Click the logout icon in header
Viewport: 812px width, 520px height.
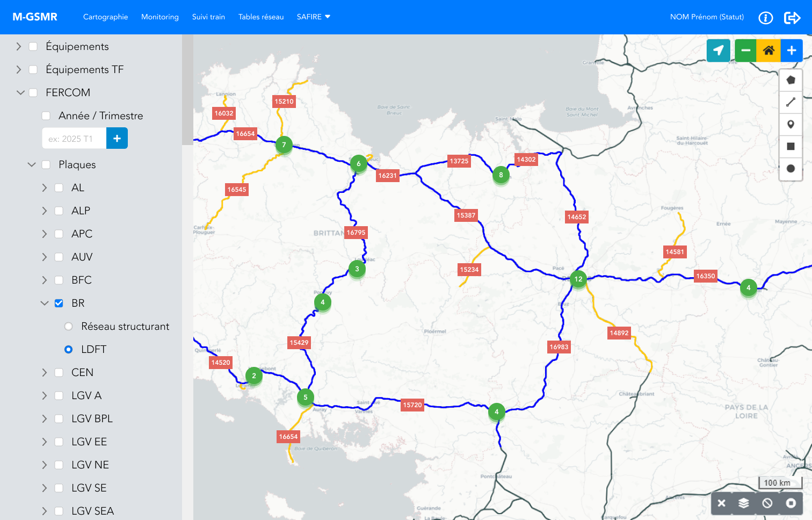point(792,18)
